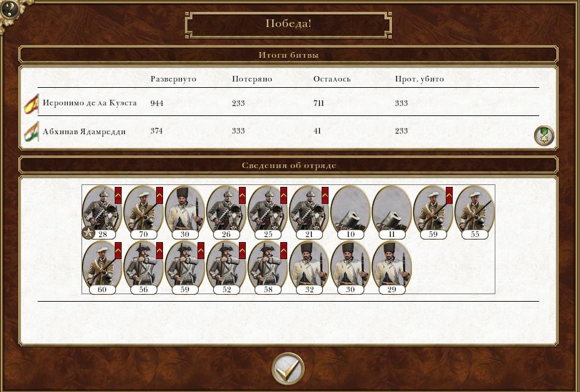This screenshot has height=392, width=580.
Task: Click the Потеряно column header
Action: point(252,79)
